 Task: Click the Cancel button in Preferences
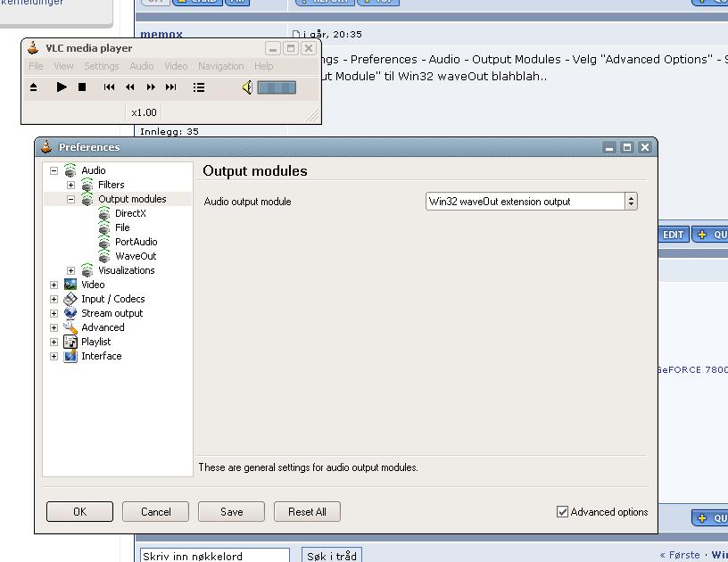click(155, 512)
